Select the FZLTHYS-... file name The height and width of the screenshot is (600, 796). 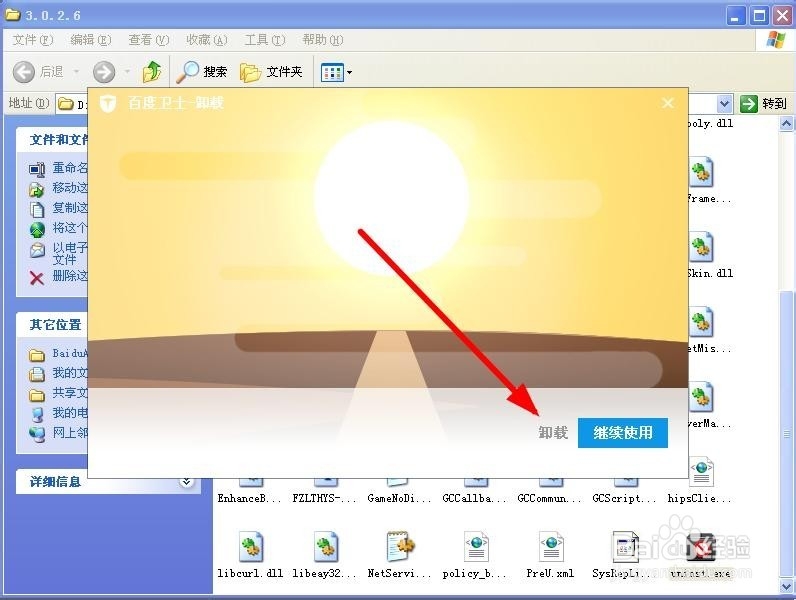click(x=324, y=498)
